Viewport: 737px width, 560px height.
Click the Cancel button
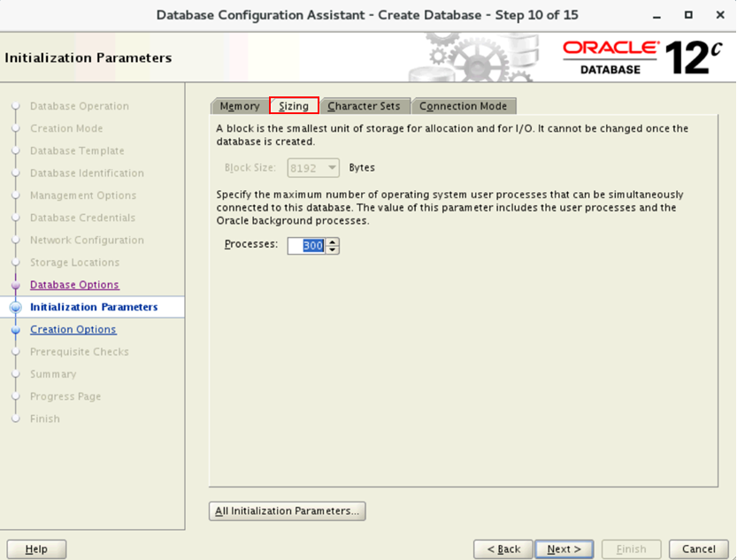click(x=698, y=549)
